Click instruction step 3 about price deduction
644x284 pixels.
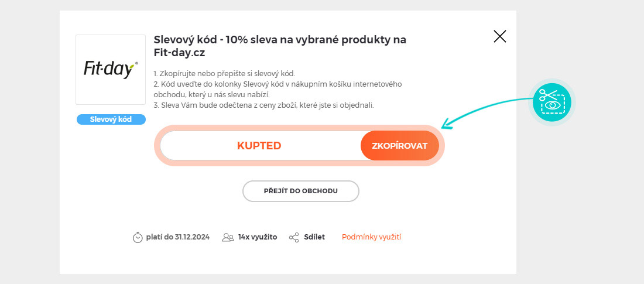point(263,105)
